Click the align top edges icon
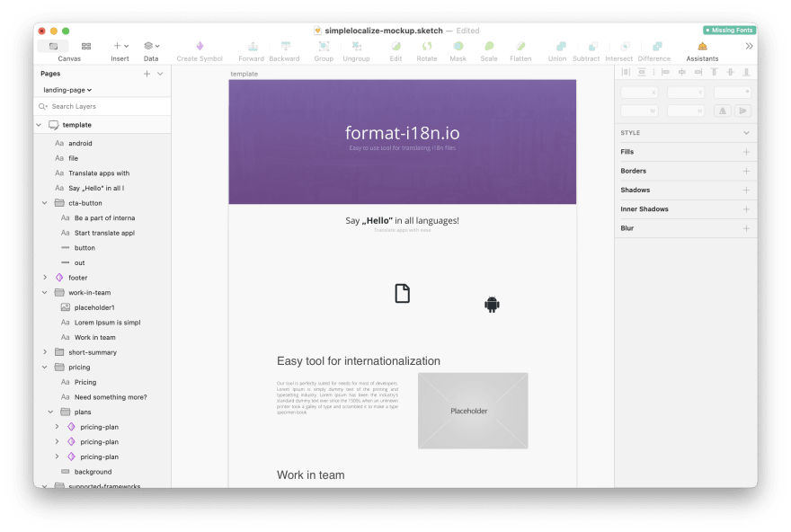The image size is (791, 532). click(714, 72)
